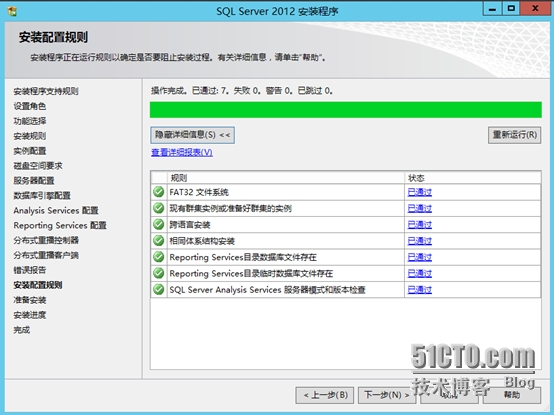The height and width of the screenshot is (415, 554).
Task: Select 错误报告 step in sidebar
Action: 30,270
